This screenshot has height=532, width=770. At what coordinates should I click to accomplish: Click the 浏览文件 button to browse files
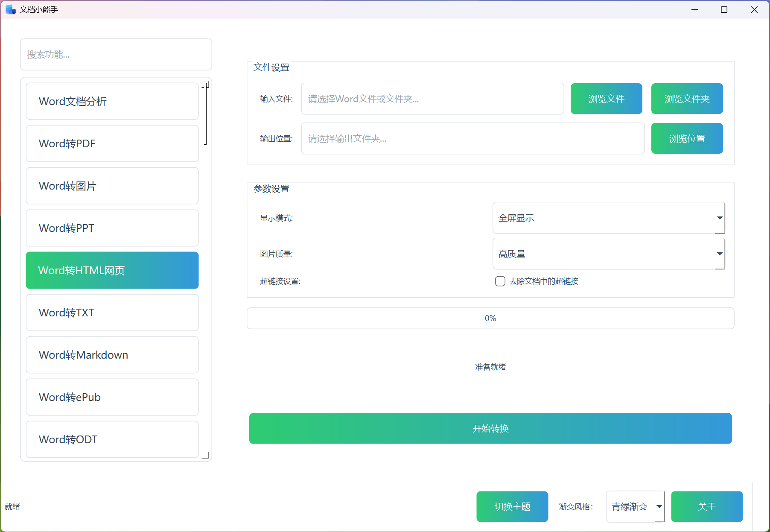click(606, 99)
